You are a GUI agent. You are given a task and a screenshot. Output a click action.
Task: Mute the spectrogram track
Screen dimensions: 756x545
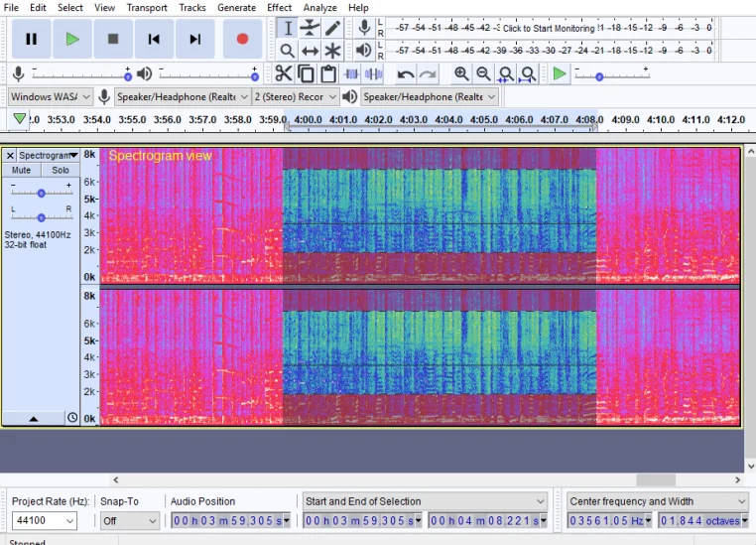22,170
